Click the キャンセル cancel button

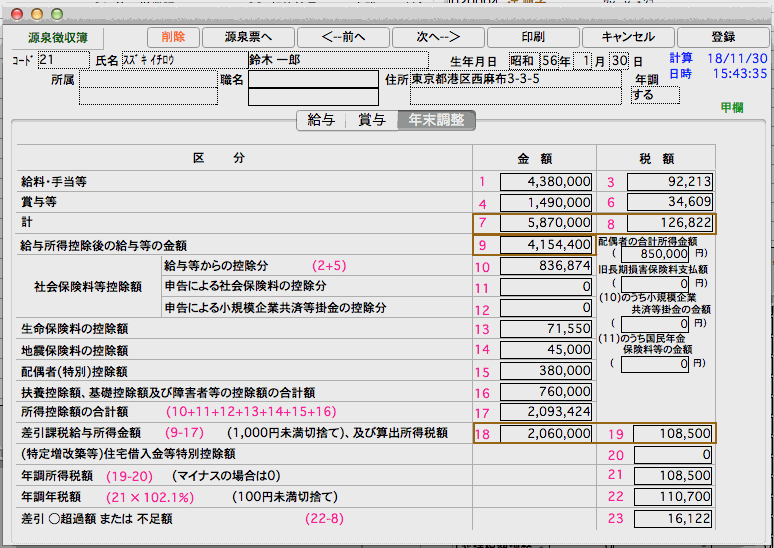pos(628,37)
